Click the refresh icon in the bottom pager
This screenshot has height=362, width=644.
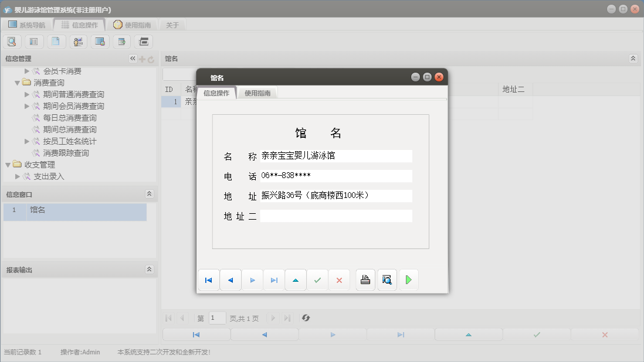tap(306, 318)
